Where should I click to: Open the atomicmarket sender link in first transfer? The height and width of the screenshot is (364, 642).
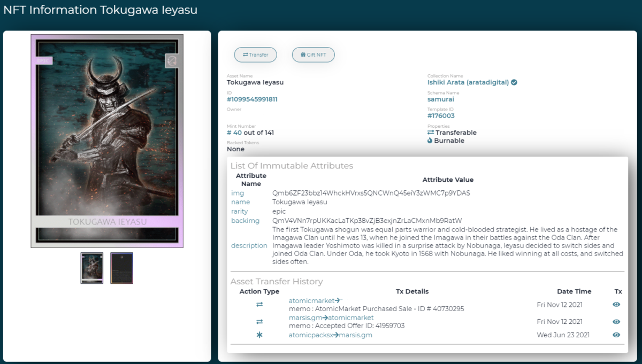pos(311,301)
